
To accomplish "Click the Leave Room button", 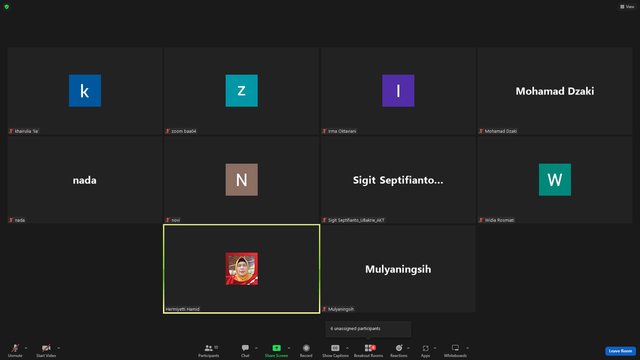I will (x=620, y=351).
